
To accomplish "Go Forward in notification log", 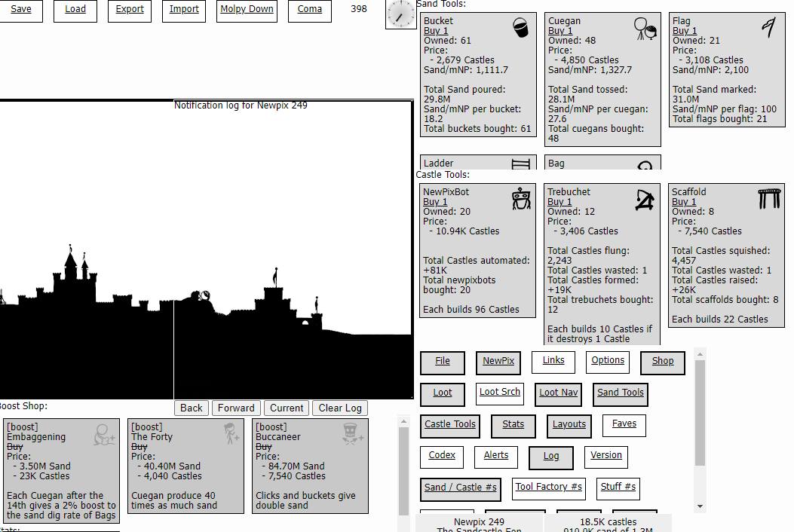I will point(236,408).
